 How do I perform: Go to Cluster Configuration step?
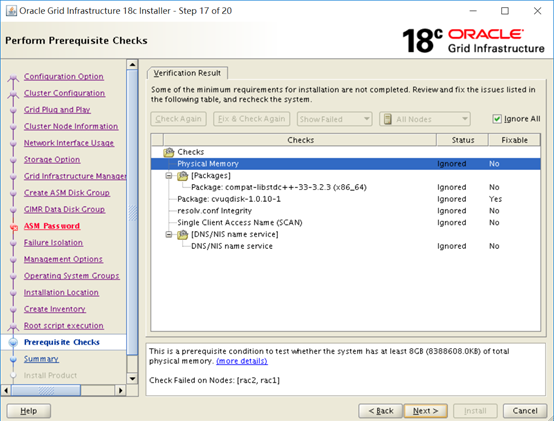tap(64, 93)
